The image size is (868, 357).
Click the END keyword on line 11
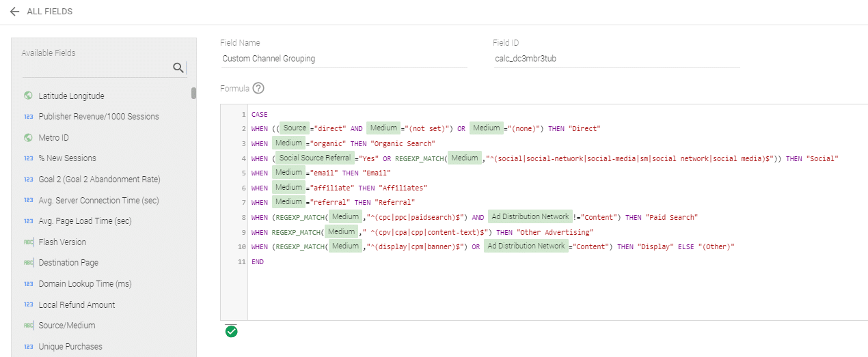(x=258, y=261)
